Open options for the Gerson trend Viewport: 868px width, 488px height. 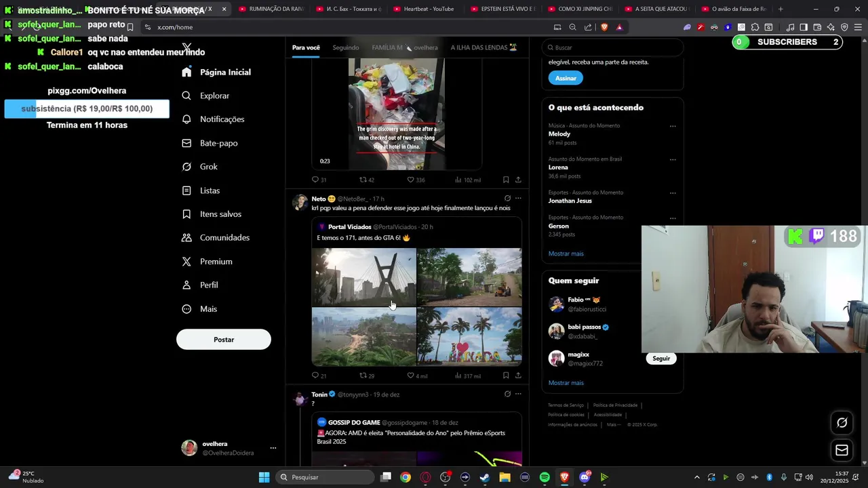pyautogui.click(x=673, y=218)
